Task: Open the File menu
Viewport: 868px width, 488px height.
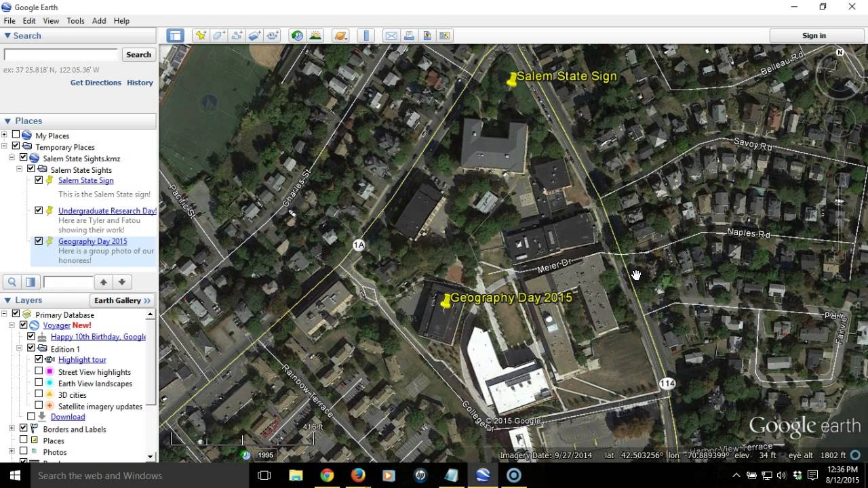Action: coord(9,21)
